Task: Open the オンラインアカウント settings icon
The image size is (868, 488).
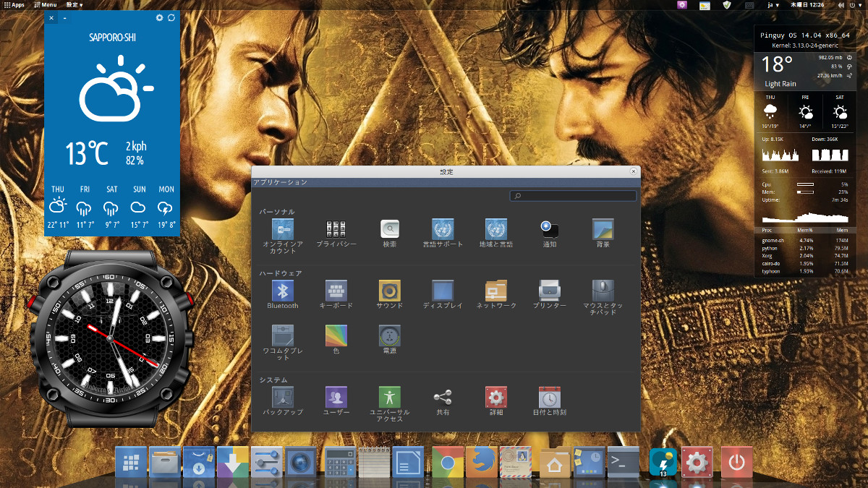Action: tap(283, 236)
